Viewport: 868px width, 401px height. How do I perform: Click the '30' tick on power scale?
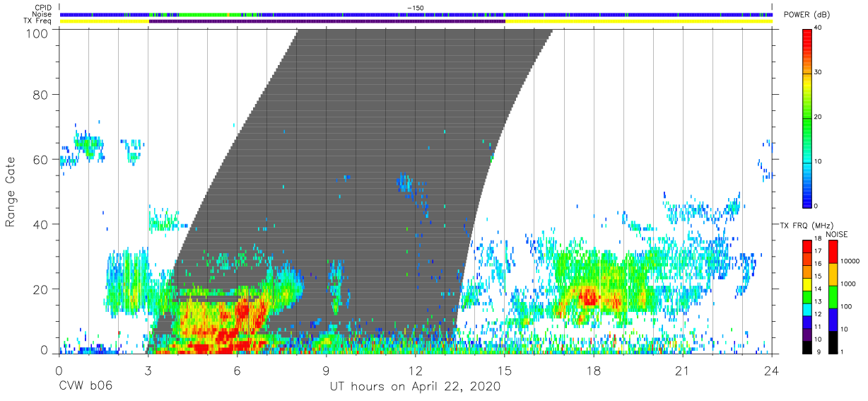coord(819,73)
